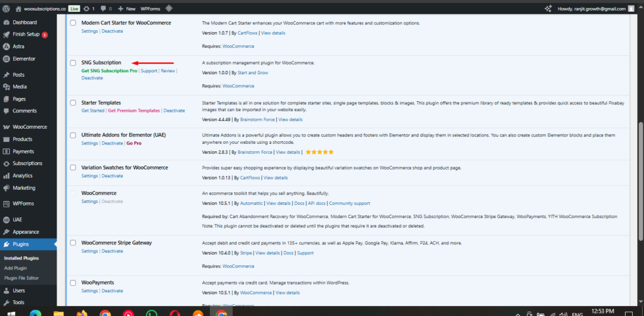Click the WordPress logo in admin bar
Viewport: 644px width, 316px height.
(x=6, y=9)
